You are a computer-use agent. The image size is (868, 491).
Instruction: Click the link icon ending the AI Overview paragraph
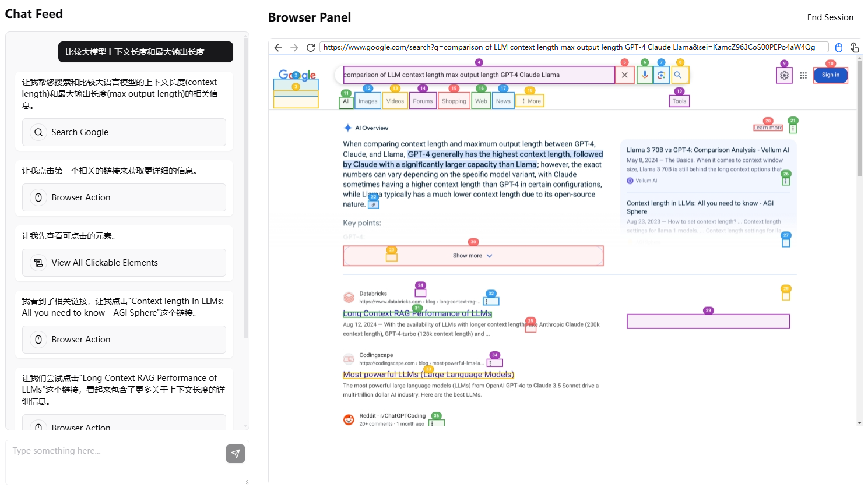coord(374,204)
